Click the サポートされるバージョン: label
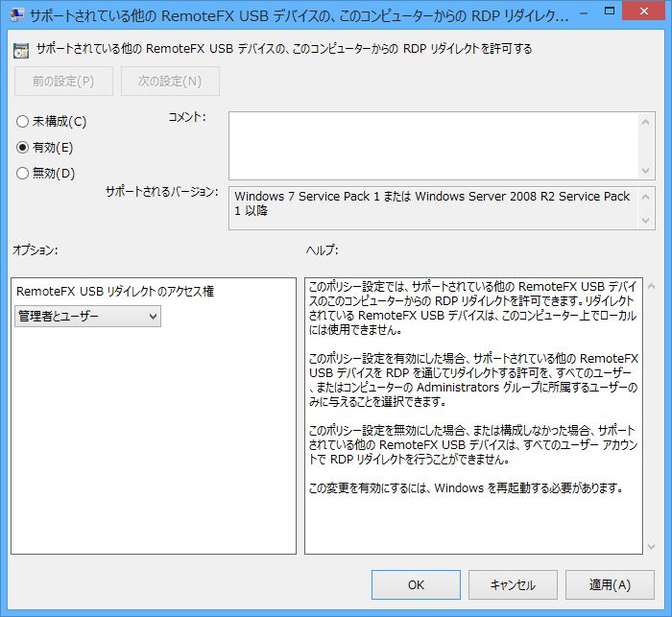 pos(162,192)
